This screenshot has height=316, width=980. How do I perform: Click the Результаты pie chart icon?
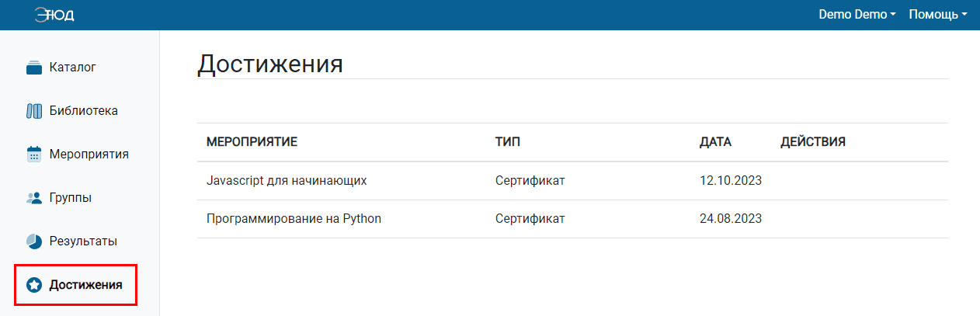pyautogui.click(x=33, y=241)
